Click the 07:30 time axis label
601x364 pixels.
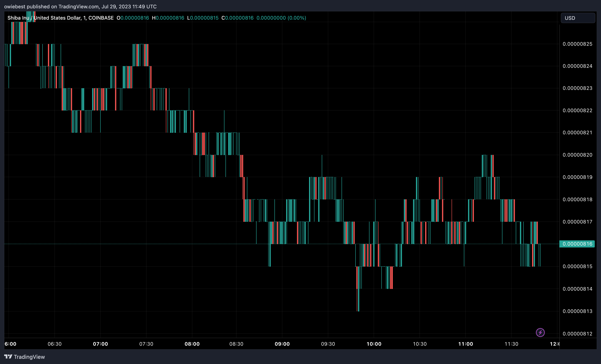(146, 344)
